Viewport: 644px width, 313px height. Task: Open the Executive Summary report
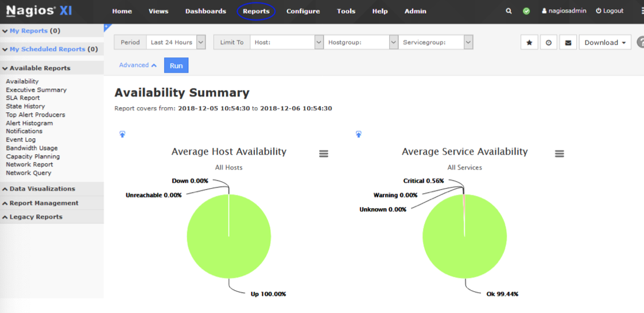coord(36,89)
